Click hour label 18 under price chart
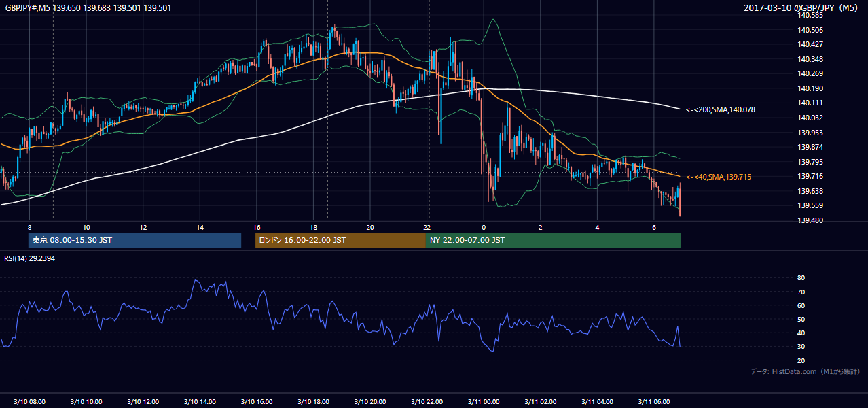Viewport: 868px width, 408px height. [313, 227]
